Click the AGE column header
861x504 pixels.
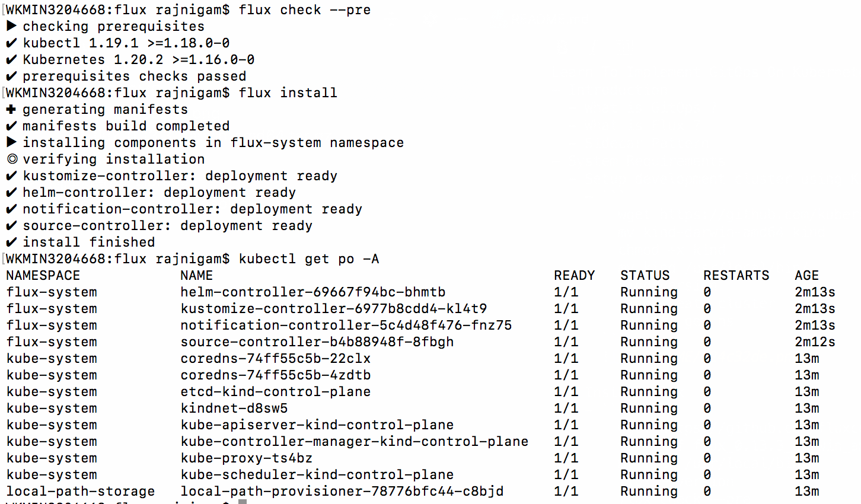click(x=807, y=276)
